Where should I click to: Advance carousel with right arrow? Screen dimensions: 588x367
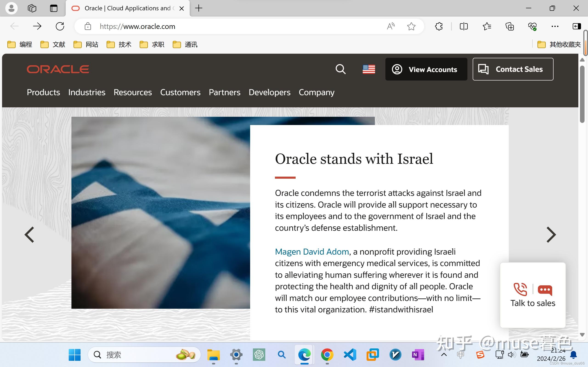point(551,234)
